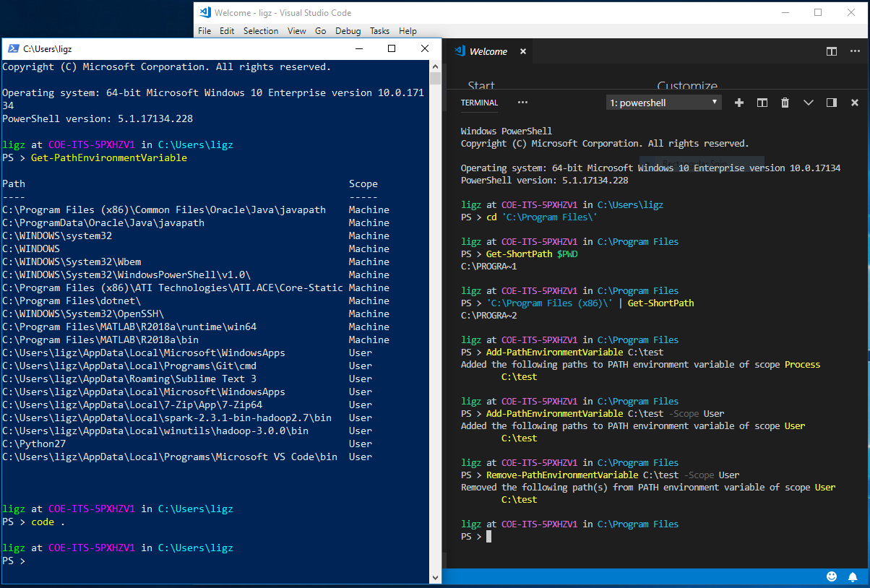Click 'C:\PROGRA~2' output in VS Code terminal
870x588 pixels.
coord(489,316)
